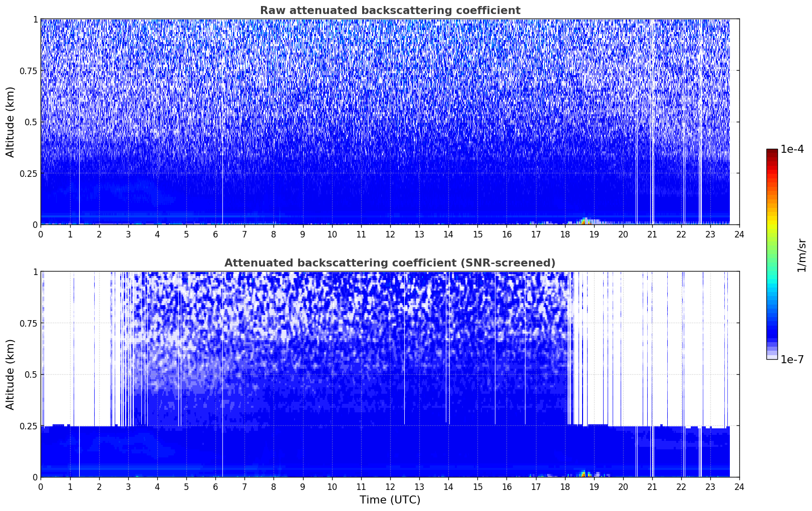Click hour 12 tick on bottom time axis
Screen dimensions: 812x511
point(390,487)
